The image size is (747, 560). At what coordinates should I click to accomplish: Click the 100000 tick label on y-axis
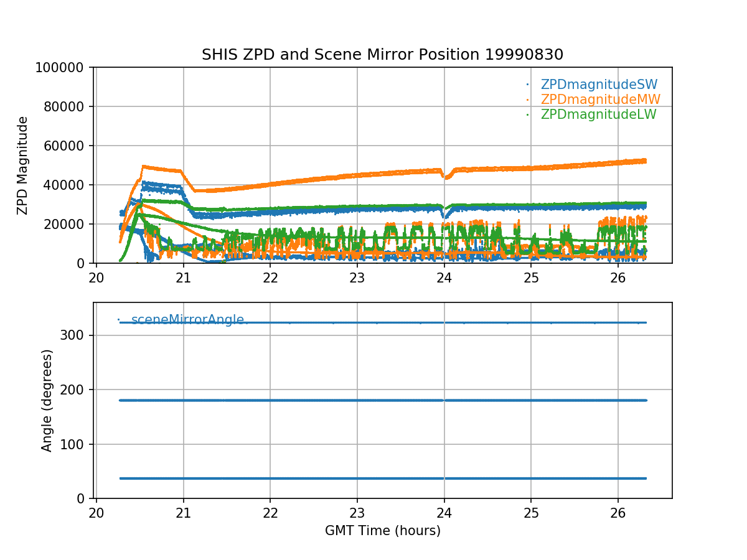coord(62,67)
